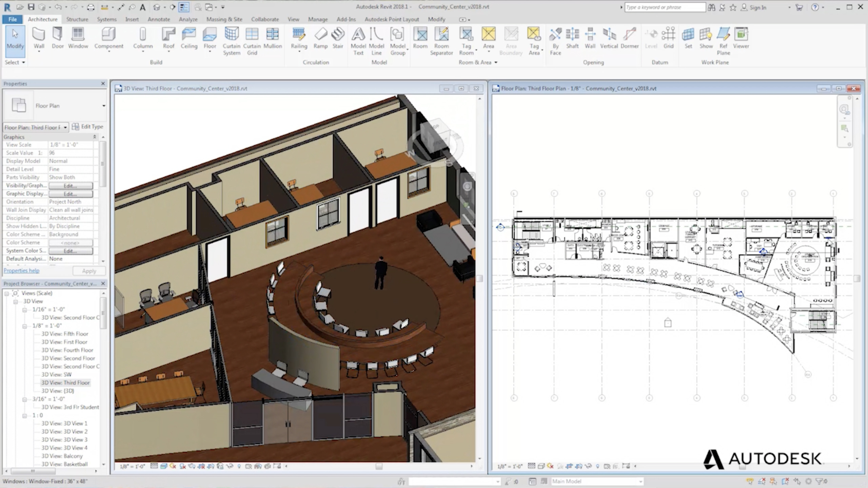Screen dimensions: 868x488
Task: Go to the Collaborate tab
Action: coord(265,19)
